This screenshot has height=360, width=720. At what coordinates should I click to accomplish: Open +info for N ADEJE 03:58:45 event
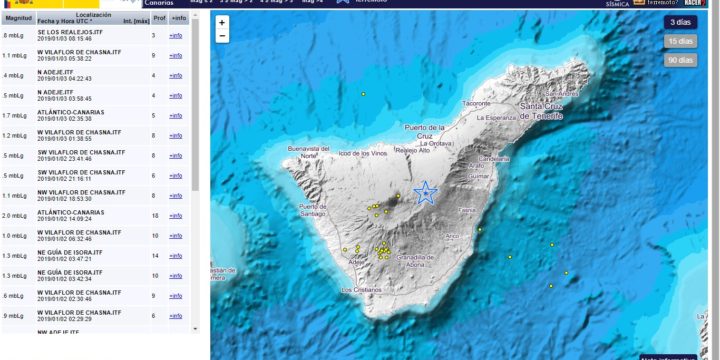pyautogui.click(x=175, y=96)
